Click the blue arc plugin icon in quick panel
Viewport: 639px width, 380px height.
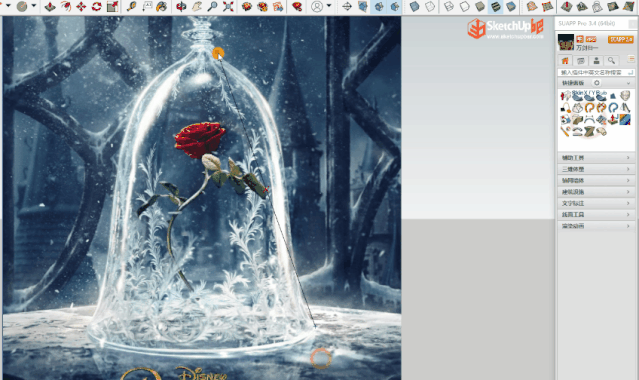pos(613,108)
